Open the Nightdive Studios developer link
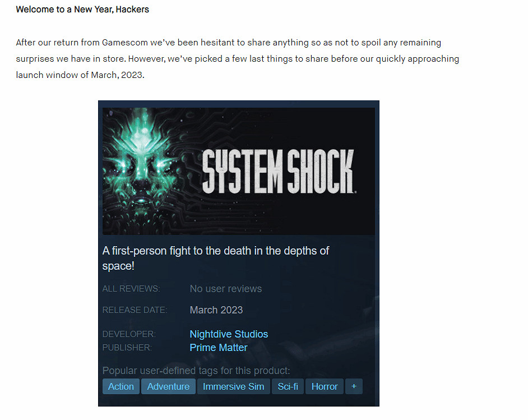 (229, 334)
